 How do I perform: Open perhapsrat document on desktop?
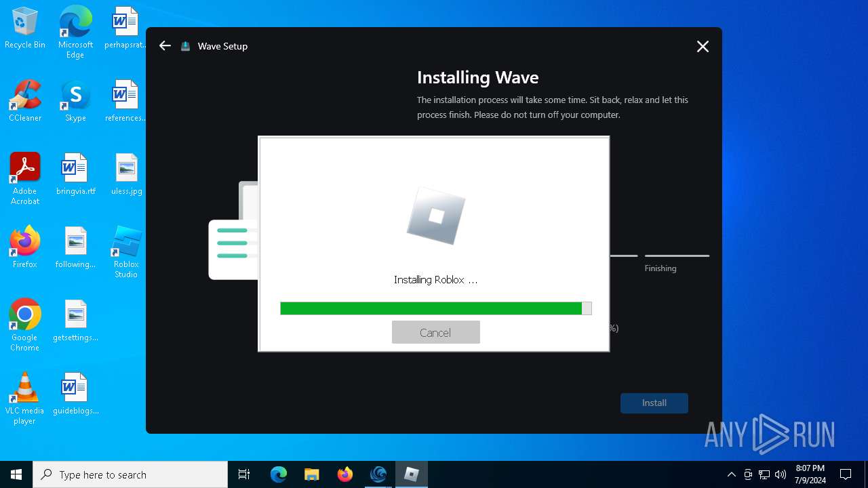tap(125, 28)
